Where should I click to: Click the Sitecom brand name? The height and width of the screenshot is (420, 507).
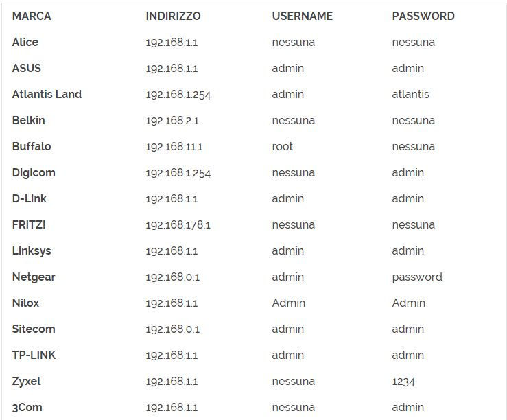click(x=34, y=329)
